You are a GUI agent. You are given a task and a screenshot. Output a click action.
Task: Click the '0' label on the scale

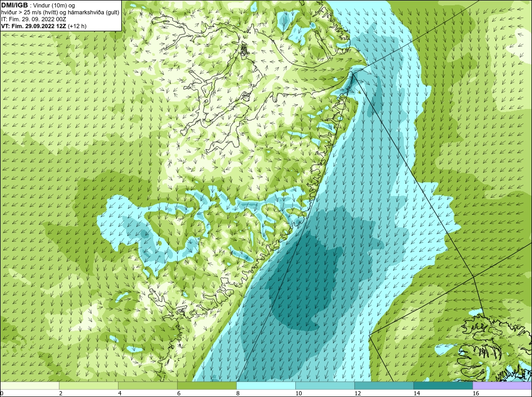point(2,393)
